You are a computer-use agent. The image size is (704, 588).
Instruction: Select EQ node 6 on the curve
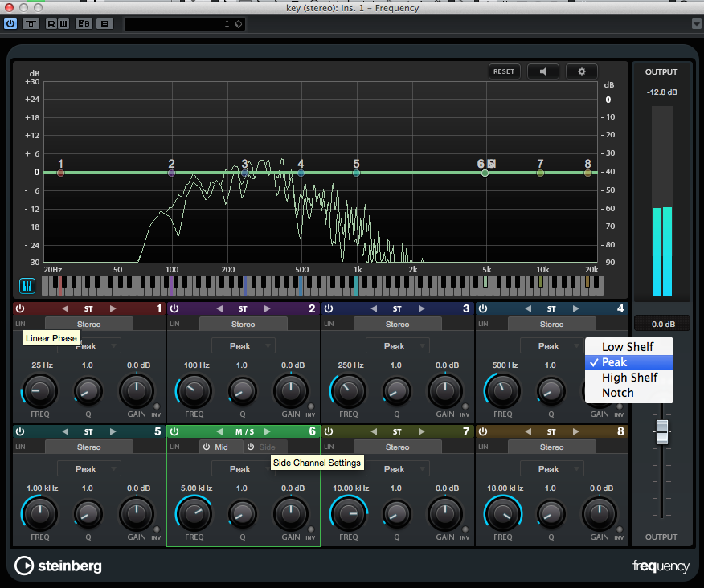(485, 173)
